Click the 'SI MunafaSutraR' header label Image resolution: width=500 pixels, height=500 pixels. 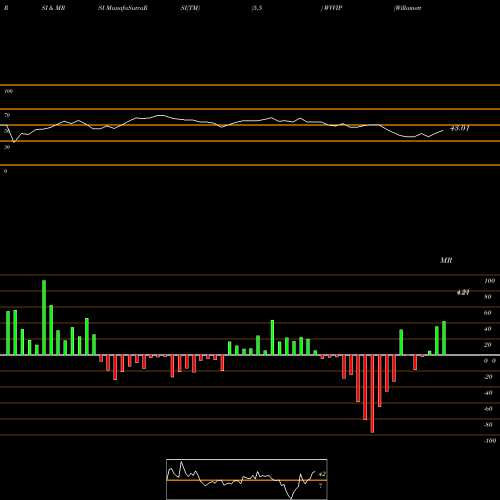[x=123, y=8]
